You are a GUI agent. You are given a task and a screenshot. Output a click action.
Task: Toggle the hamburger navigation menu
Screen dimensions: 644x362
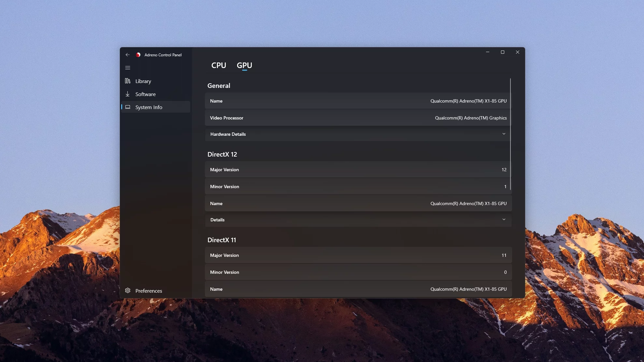pos(128,68)
